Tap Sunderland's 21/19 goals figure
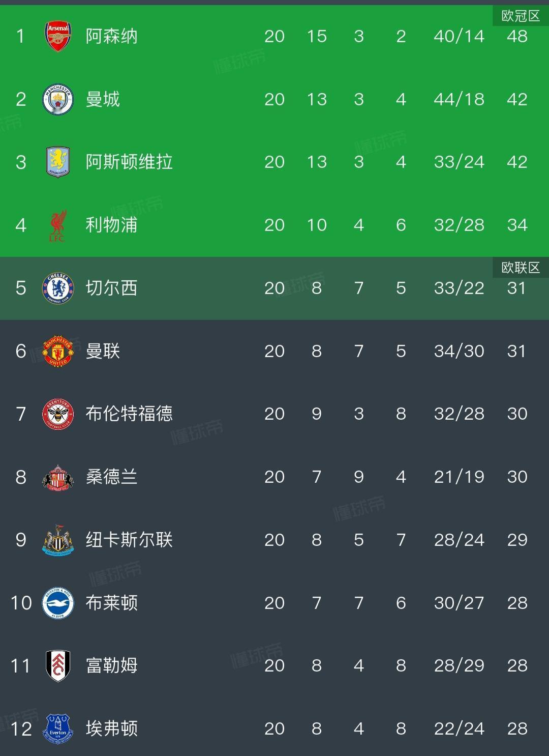 coord(459,477)
